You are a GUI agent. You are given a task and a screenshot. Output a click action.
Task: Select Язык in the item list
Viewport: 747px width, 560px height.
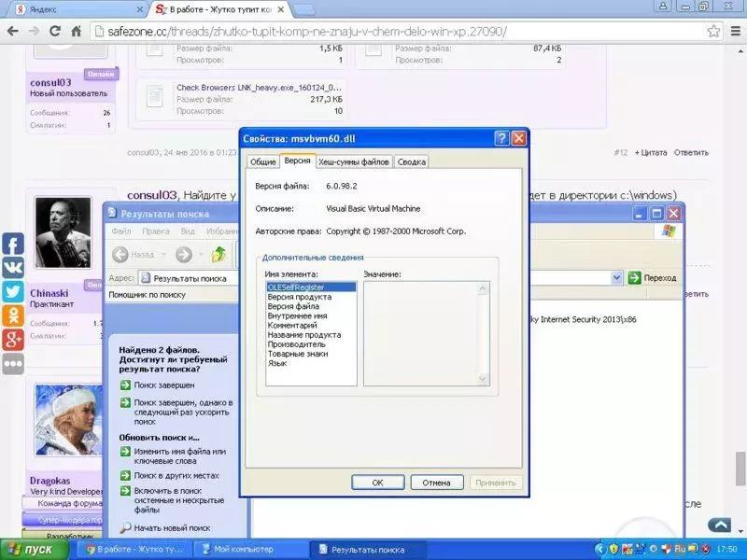pos(311,363)
